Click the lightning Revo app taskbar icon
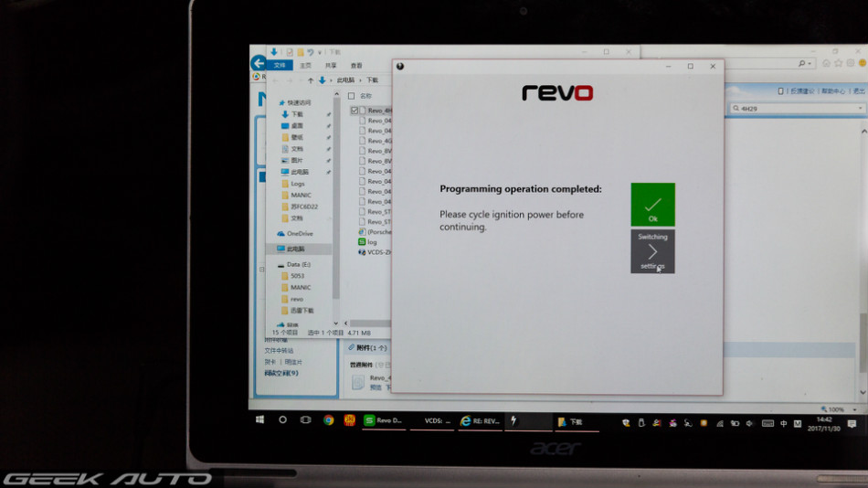This screenshot has height=488, width=868. tap(513, 421)
